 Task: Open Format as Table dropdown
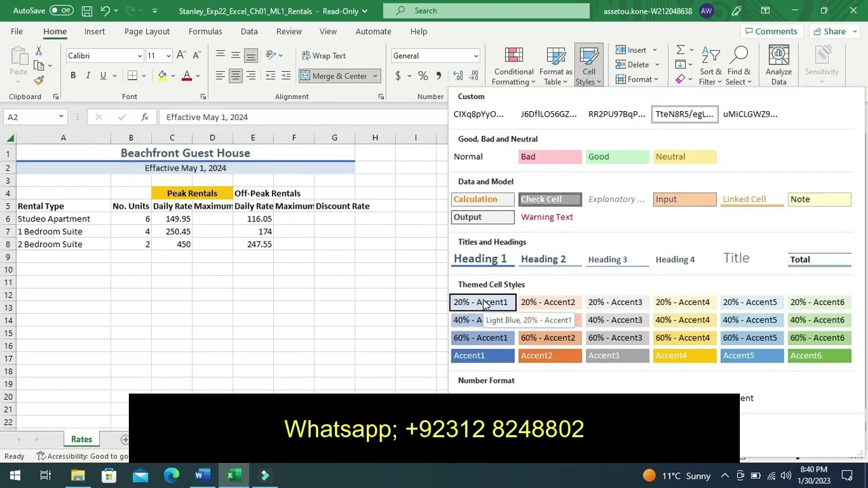point(556,66)
